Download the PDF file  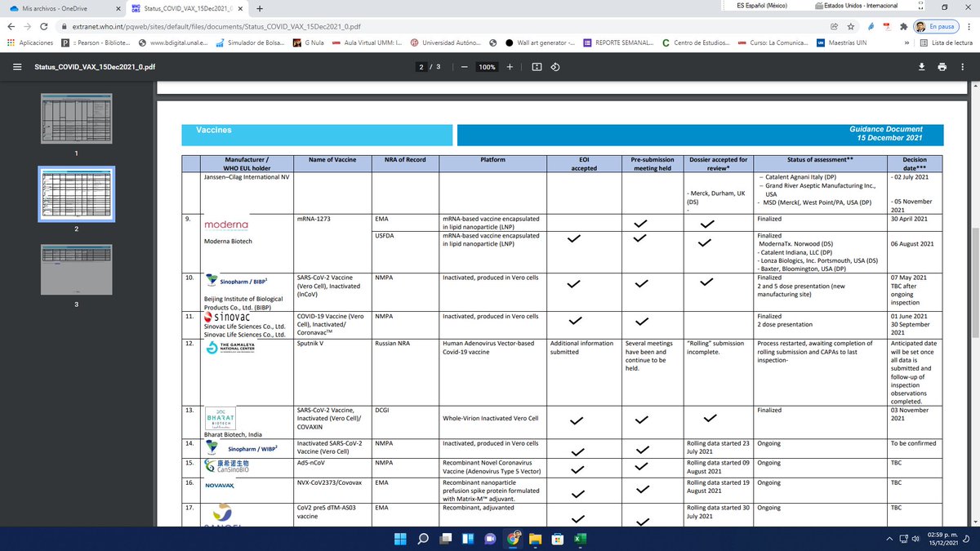[x=922, y=67]
